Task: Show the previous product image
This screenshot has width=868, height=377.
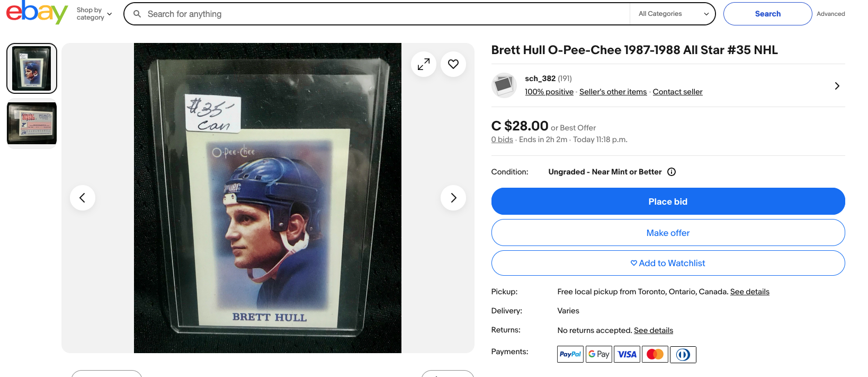Action: [x=83, y=198]
